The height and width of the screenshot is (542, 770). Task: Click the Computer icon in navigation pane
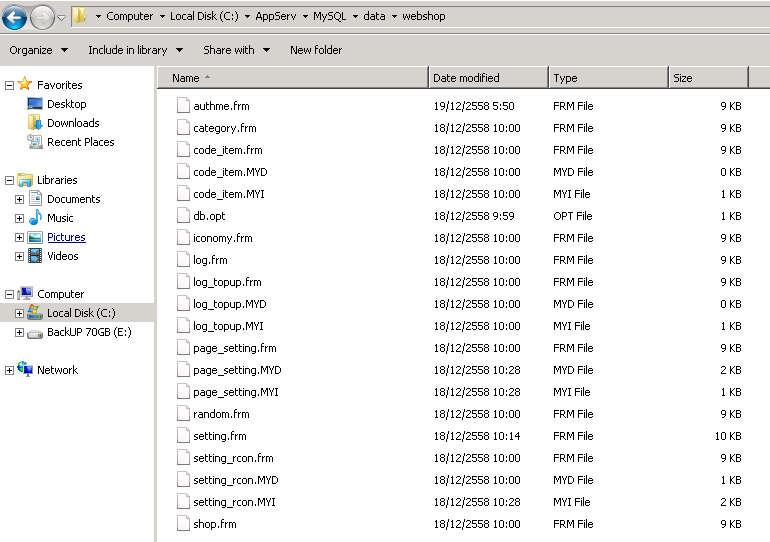(x=25, y=294)
